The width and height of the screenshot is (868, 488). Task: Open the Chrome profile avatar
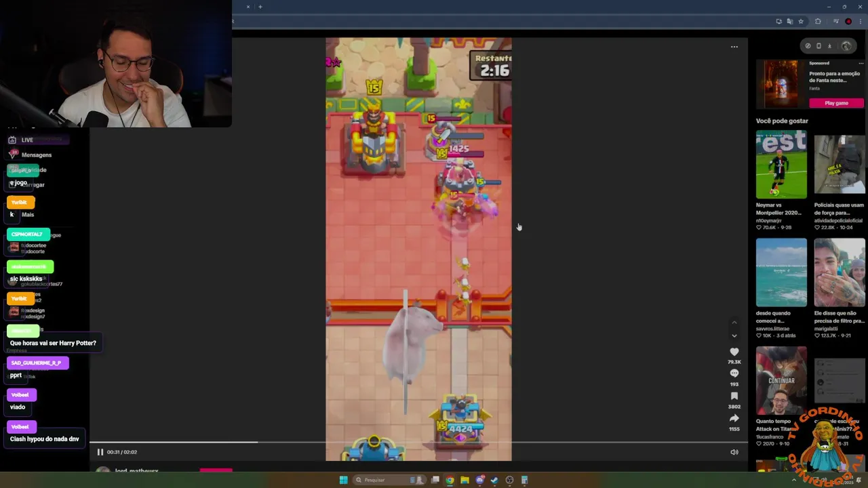pos(848,22)
